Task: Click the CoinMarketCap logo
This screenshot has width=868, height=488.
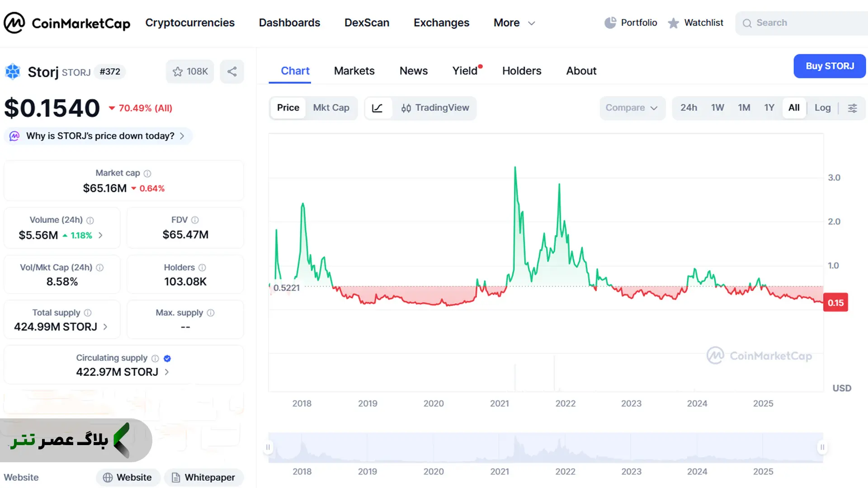Action: (x=67, y=23)
